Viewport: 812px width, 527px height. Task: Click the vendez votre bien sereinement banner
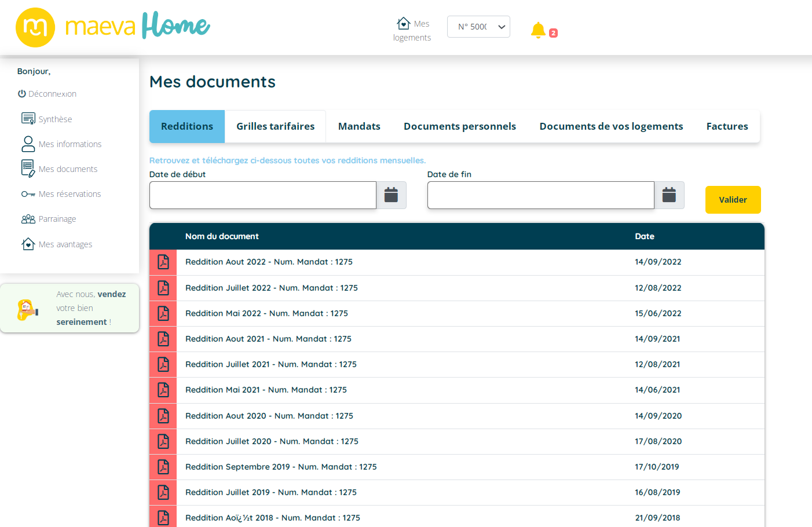pos(70,308)
